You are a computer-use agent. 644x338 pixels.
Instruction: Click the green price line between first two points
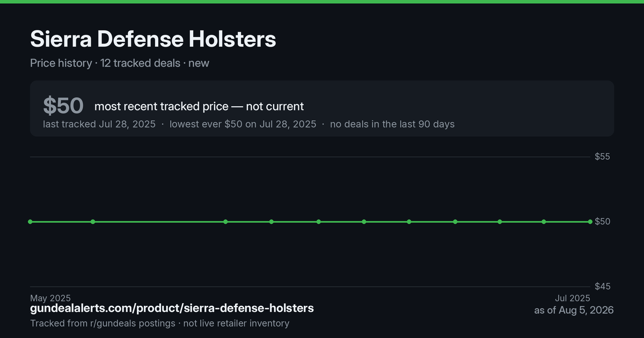[61, 222]
